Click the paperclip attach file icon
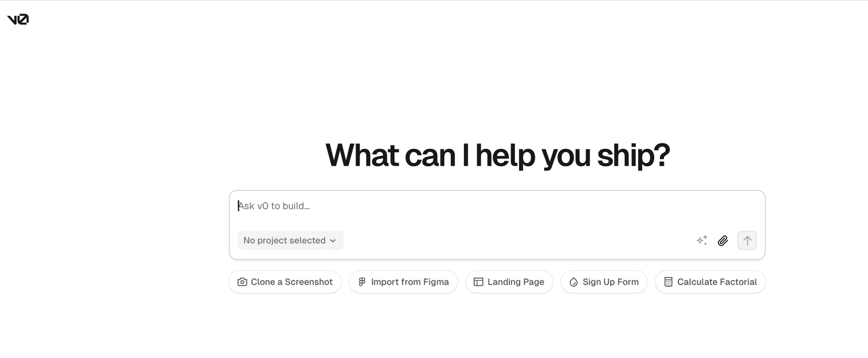 [x=723, y=241]
